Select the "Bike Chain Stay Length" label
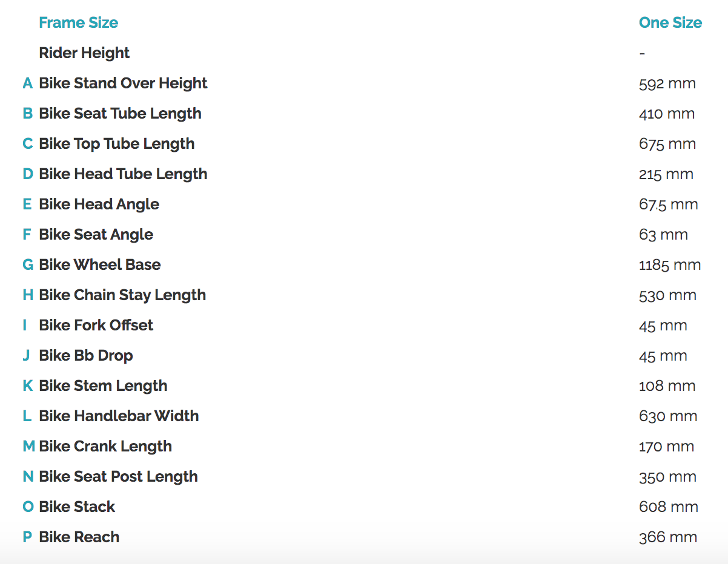This screenshot has height=564, width=728. [x=122, y=295]
